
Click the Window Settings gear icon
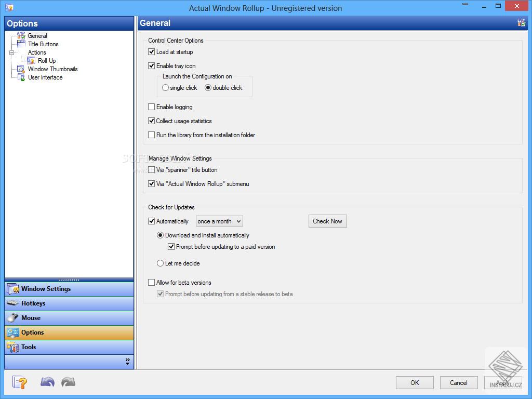click(x=13, y=289)
